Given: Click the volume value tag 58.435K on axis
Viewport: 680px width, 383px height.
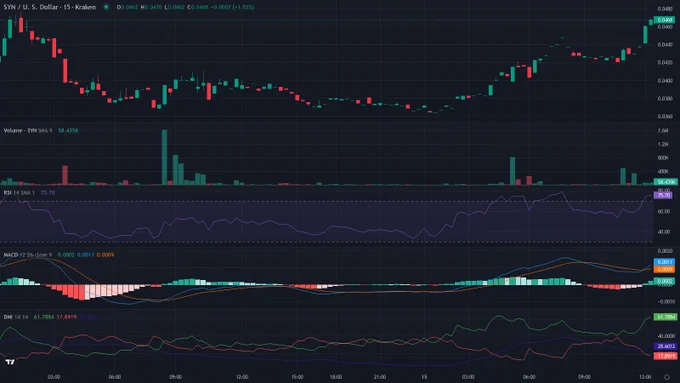Looking at the screenshot, I should point(665,182).
